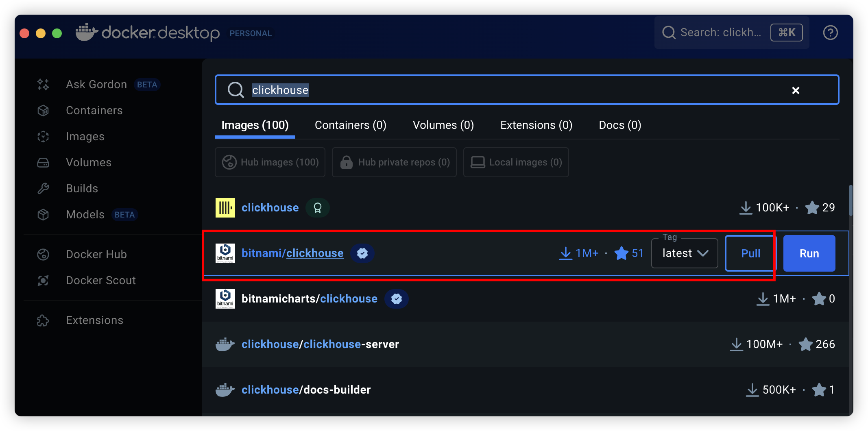Click whale icon for clickhouse-server image
The image size is (868, 431).
tap(225, 344)
